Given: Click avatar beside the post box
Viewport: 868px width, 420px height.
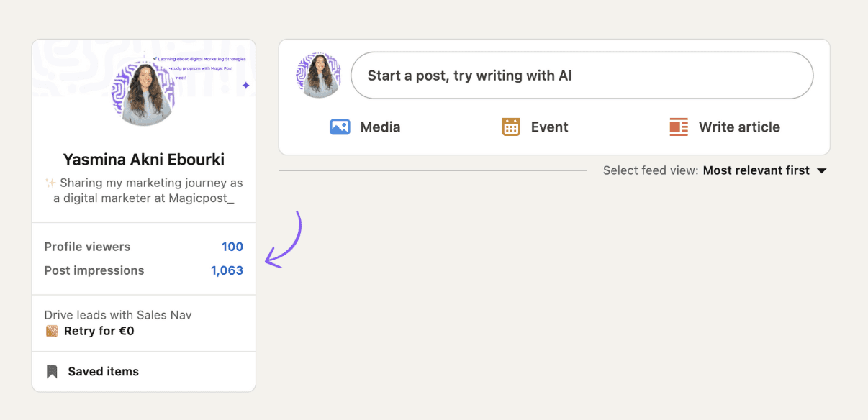Looking at the screenshot, I should (319, 75).
